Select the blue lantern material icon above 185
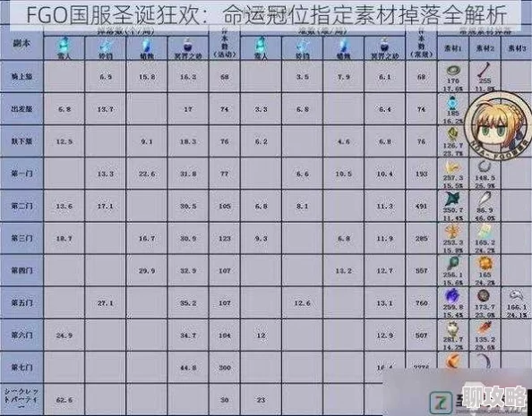Screen dimensions: 532x416 [452, 102]
